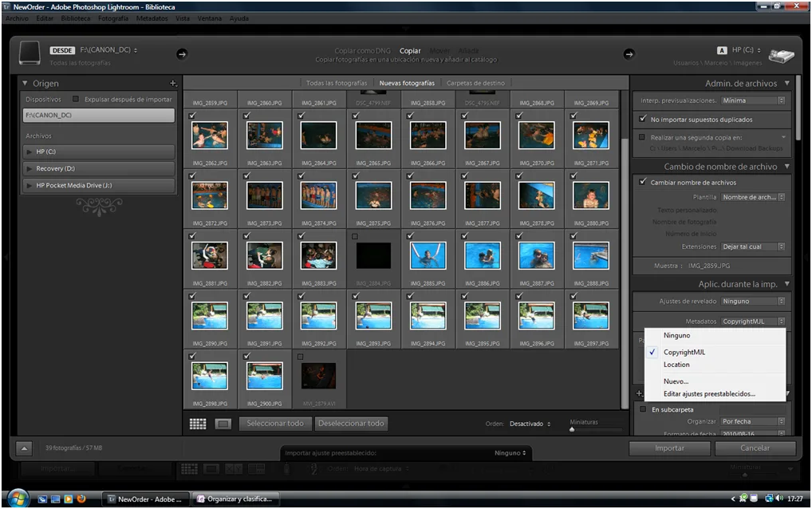The image size is (812, 509).
Task: Click the source device icon next to DESDE
Action: (30, 54)
